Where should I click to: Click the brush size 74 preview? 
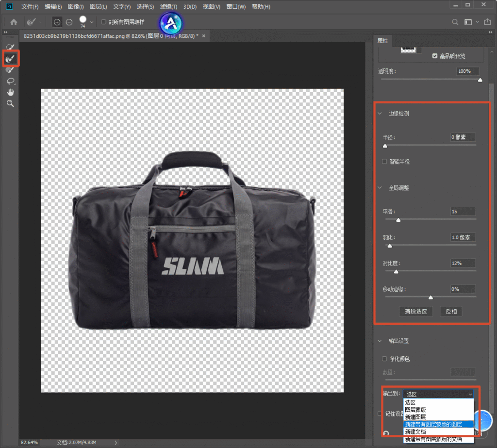tap(83, 21)
